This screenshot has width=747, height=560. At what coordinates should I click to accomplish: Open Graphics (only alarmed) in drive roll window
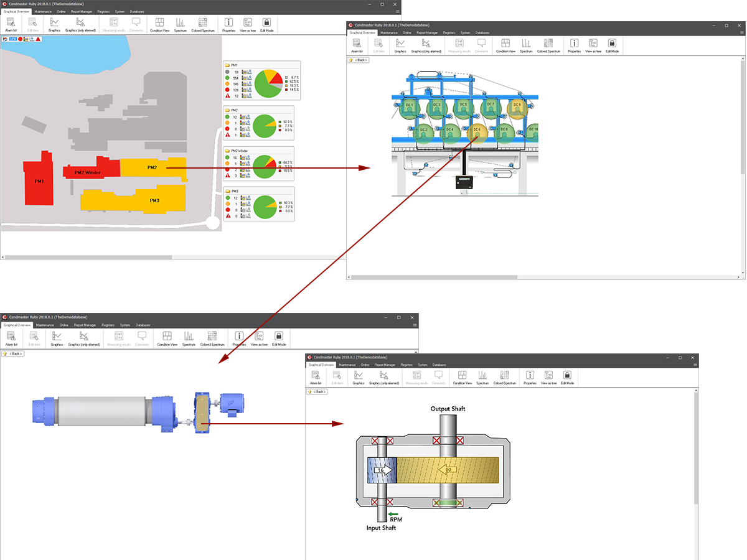tap(84, 339)
